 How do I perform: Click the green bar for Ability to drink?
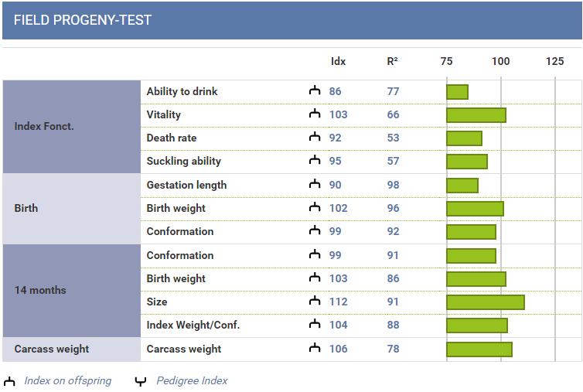457,92
